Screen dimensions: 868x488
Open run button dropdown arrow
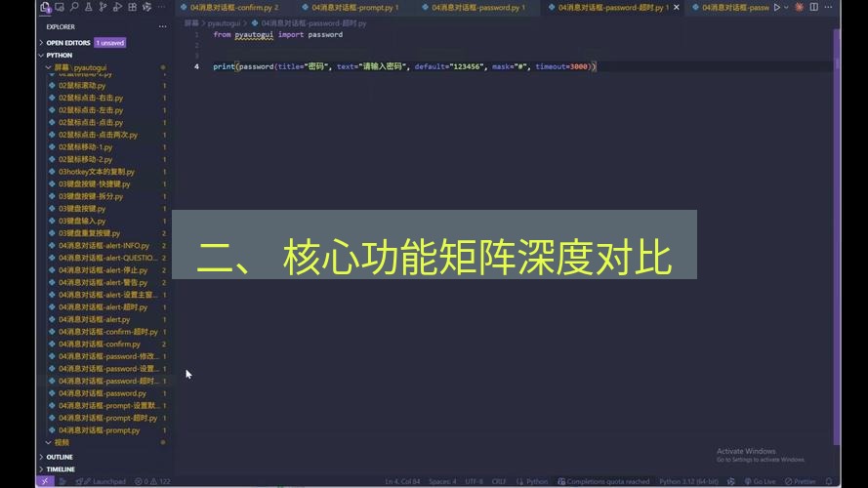786,7
